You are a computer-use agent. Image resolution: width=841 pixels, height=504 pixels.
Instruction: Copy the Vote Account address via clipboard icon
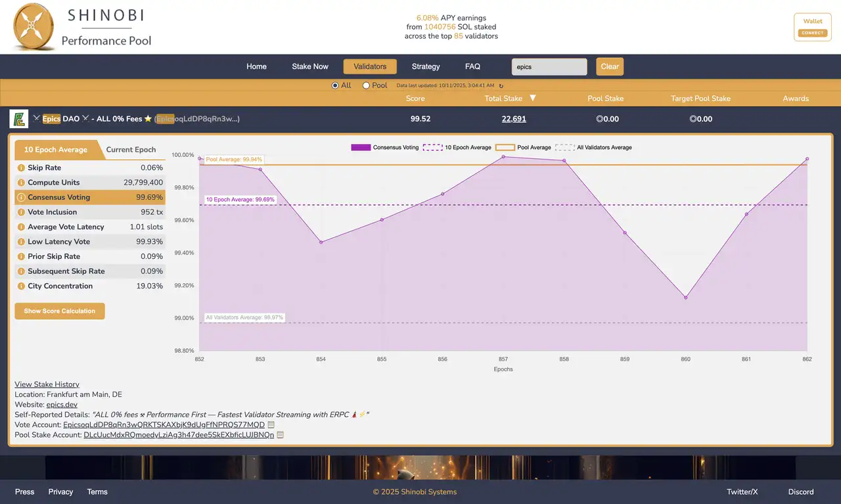point(270,424)
